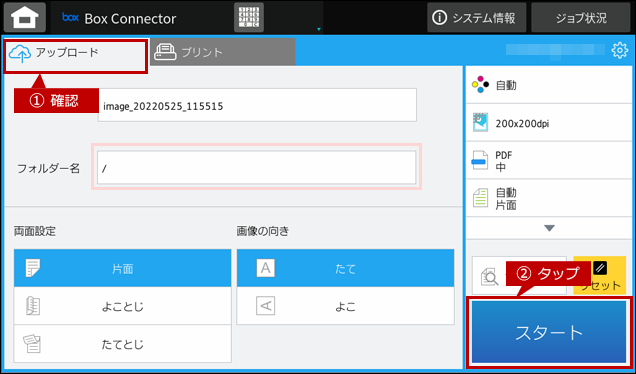
Task: Select 片面 single-sided option
Action: click(x=122, y=268)
